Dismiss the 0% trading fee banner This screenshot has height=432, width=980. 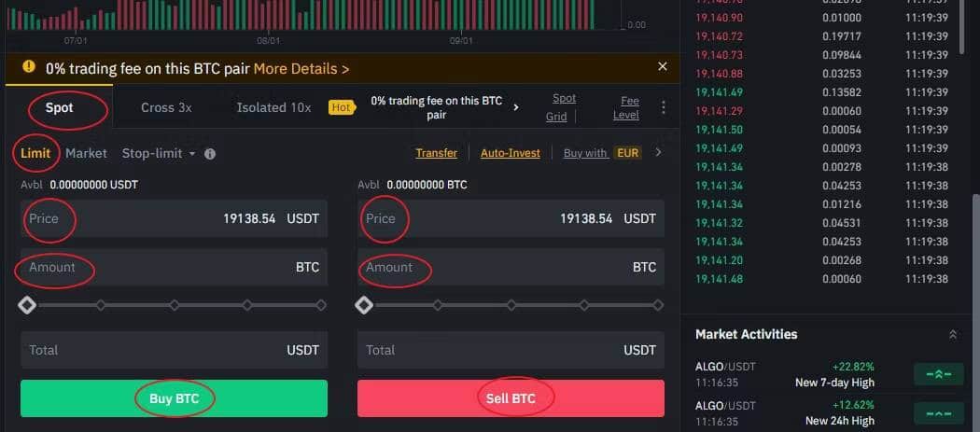663,67
